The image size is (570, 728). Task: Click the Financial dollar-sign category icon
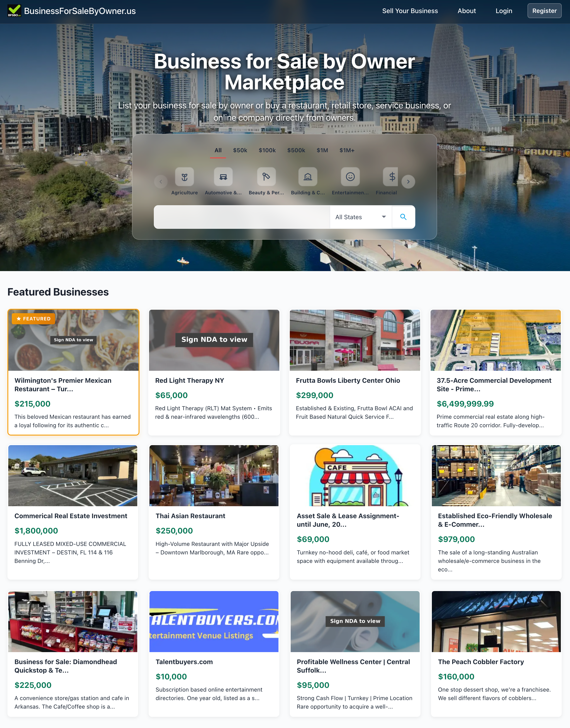(392, 177)
